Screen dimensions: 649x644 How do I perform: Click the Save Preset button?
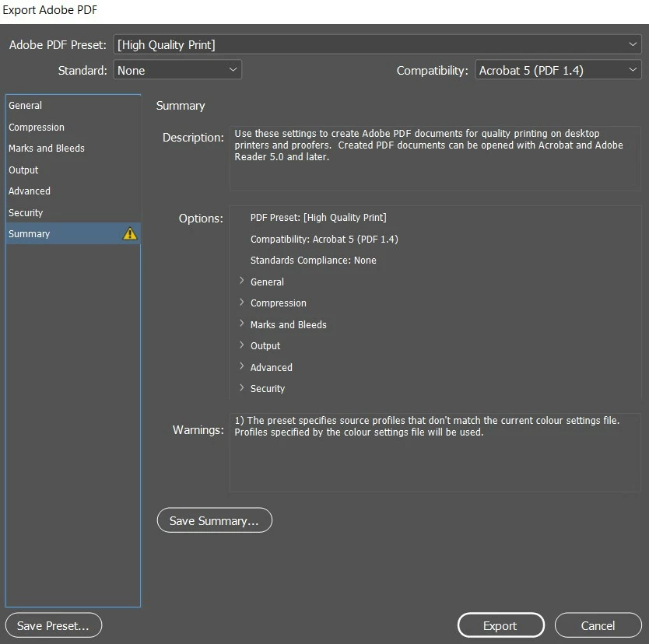(x=54, y=625)
